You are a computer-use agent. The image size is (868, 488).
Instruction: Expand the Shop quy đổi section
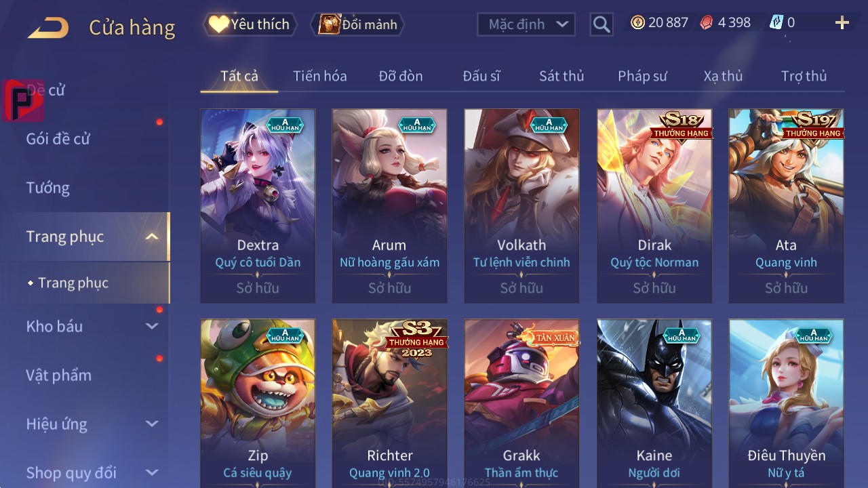click(152, 472)
